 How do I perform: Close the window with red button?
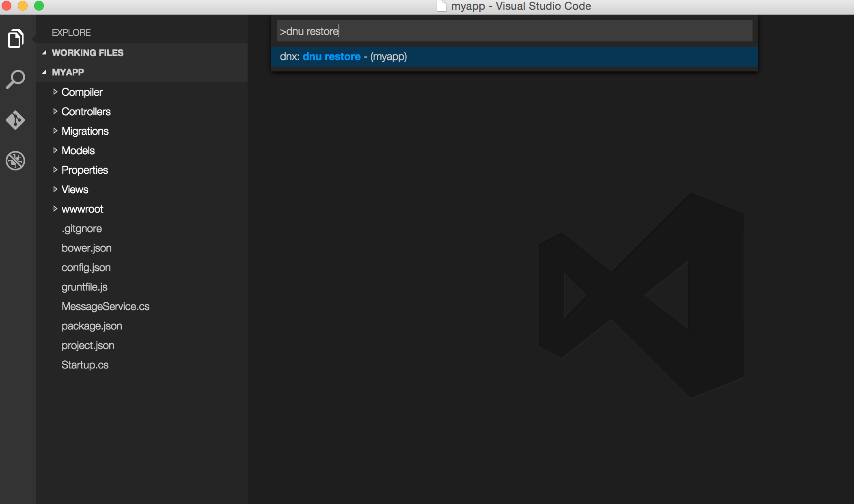6,5
